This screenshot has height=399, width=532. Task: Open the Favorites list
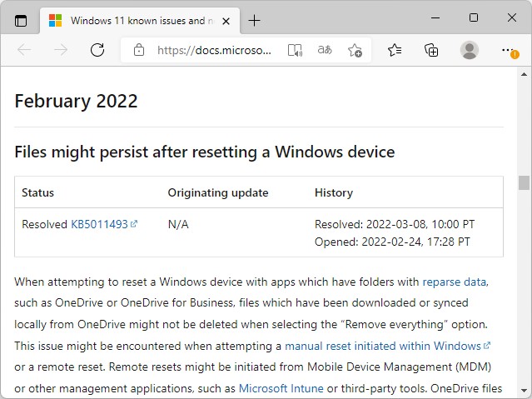(x=395, y=50)
